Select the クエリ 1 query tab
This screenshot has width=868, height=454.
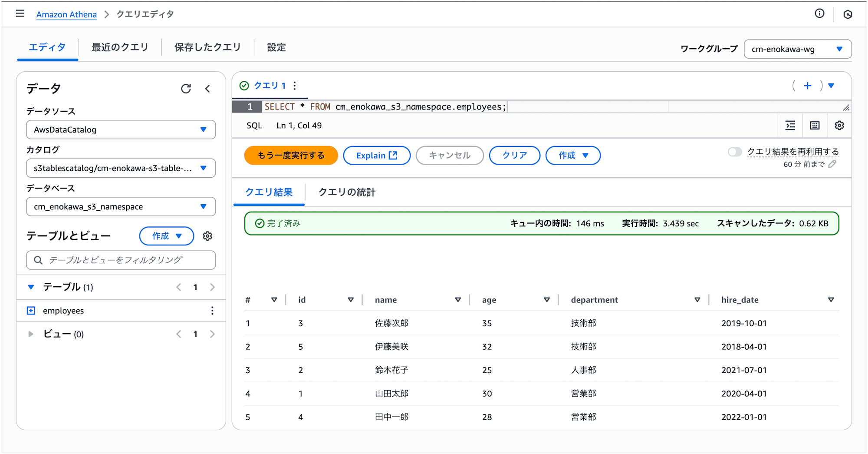point(270,86)
